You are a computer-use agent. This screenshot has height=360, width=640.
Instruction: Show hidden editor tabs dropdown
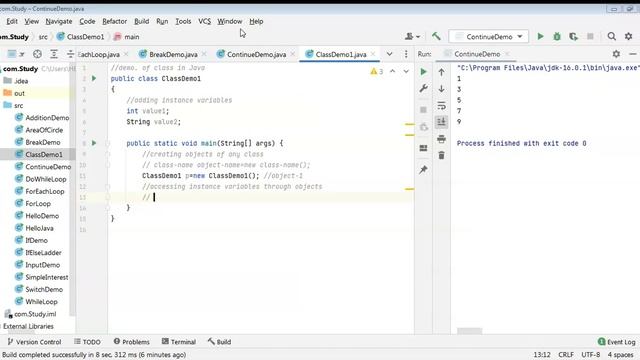pos(389,54)
